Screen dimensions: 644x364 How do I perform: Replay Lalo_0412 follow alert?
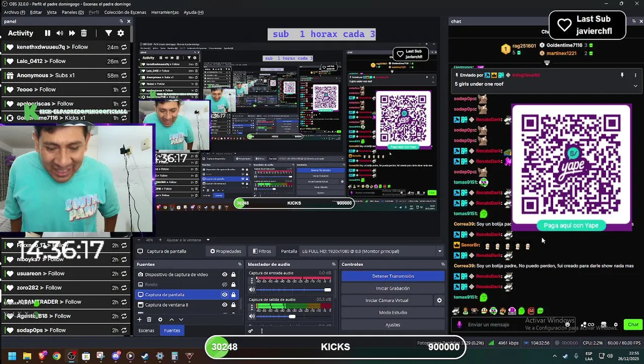point(124,61)
